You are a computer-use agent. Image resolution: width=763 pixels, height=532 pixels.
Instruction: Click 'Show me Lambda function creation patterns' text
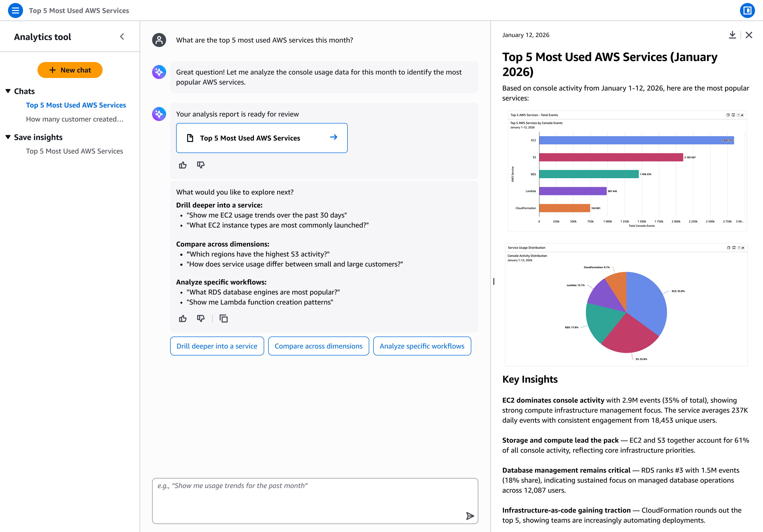click(260, 302)
